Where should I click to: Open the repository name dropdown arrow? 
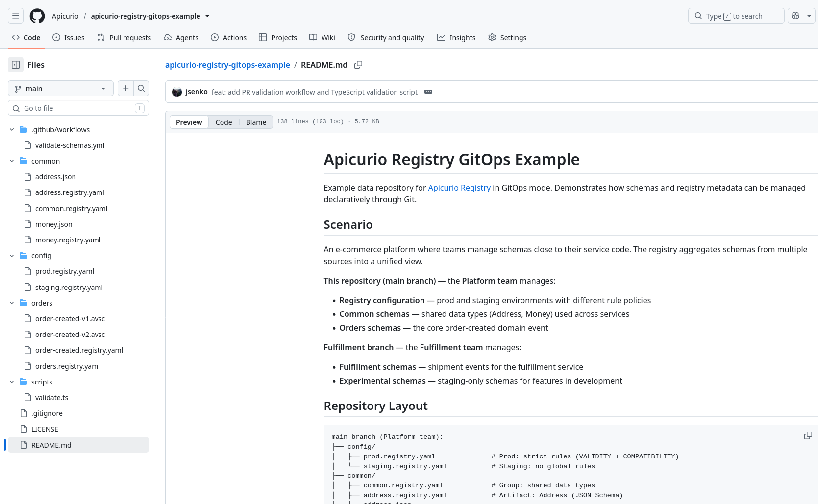[x=207, y=16]
